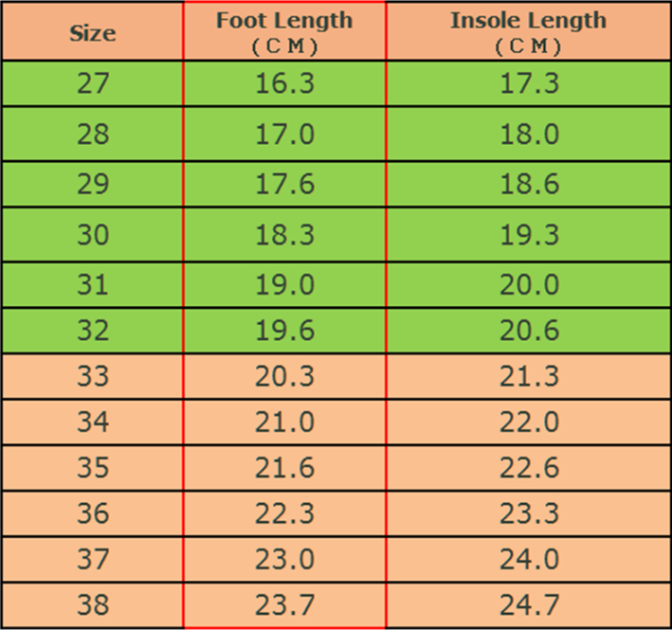
Task: Select insole length 22.6 value
Action: point(529,468)
